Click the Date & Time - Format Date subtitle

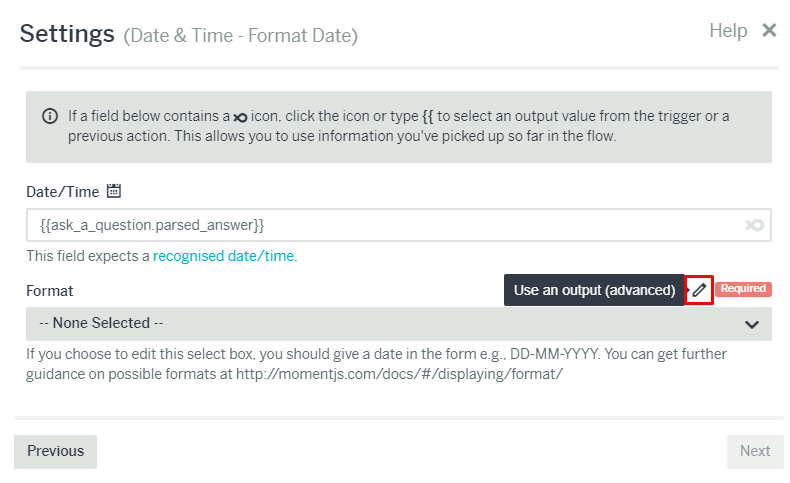click(x=240, y=36)
